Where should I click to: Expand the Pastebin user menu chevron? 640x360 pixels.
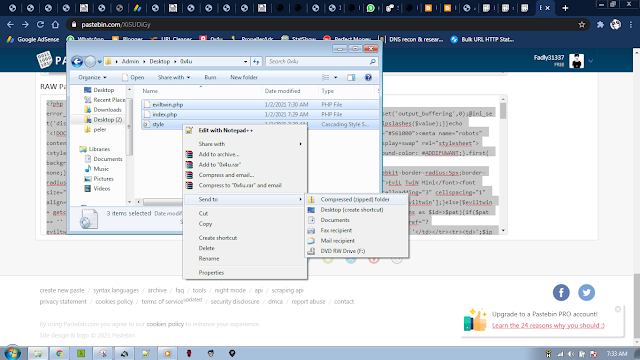(591, 61)
